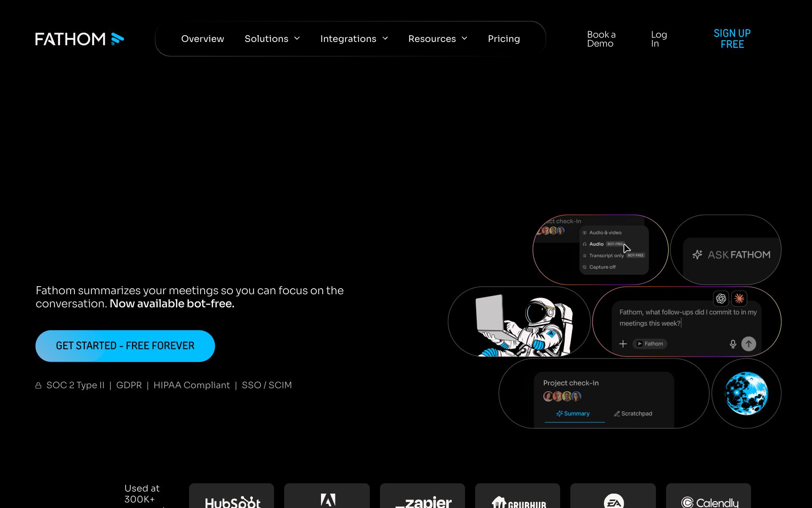This screenshot has width=812, height=508.
Task: Switch to the Scratchpad tab
Action: (633, 414)
